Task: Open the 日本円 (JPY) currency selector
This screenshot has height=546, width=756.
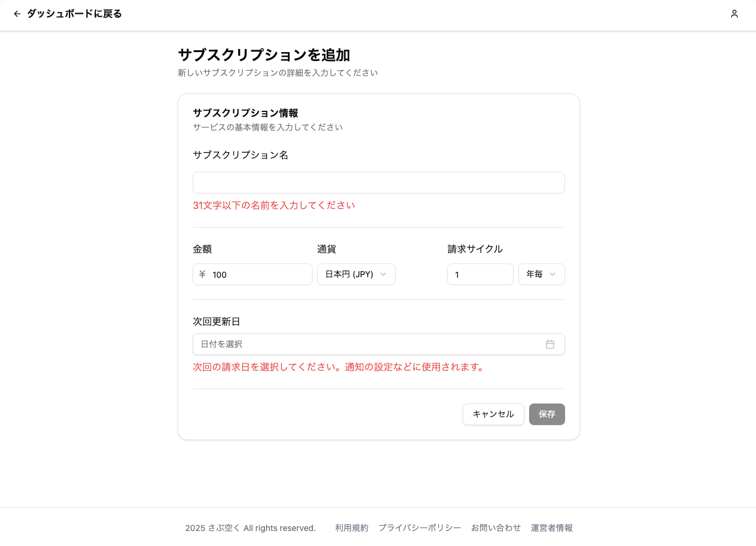Action: click(356, 274)
